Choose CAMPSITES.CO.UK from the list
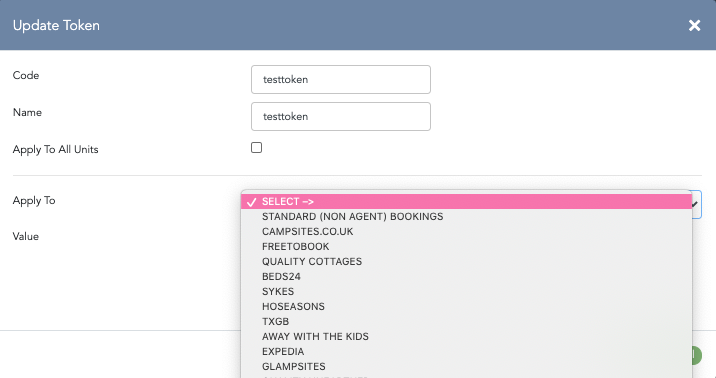 pos(467,231)
